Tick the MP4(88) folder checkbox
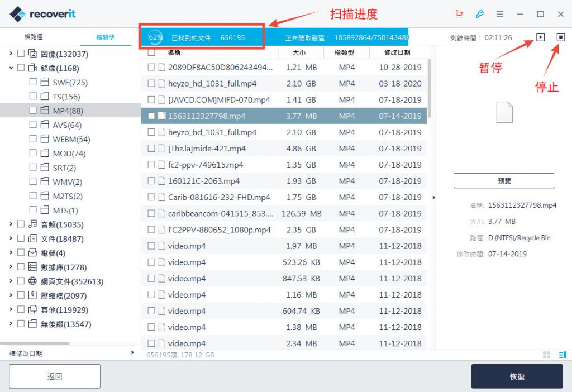The height and width of the screenshot is (392, 572). click(x=33, y=110)
